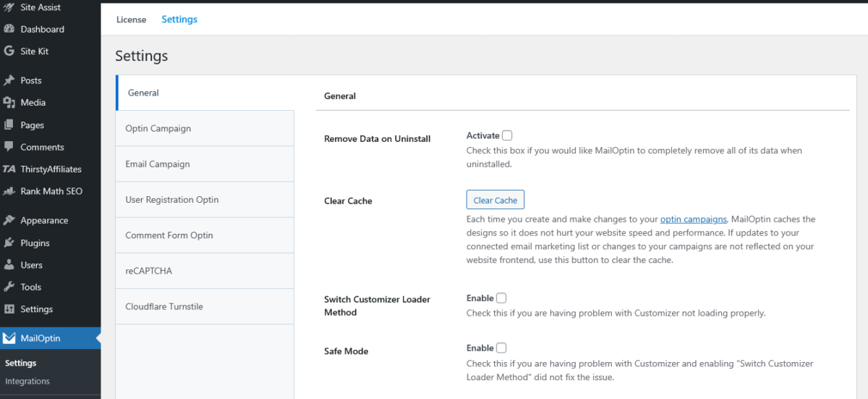Viewport: 868px width, 399px height.
Task: Click the Site Kit Google icon
Action: coord(9,51)
